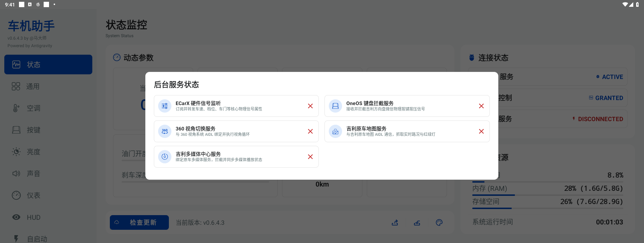Click the 后台服务状态 dialog title
The height and width of the screenshot is (243, 644).
176,85
